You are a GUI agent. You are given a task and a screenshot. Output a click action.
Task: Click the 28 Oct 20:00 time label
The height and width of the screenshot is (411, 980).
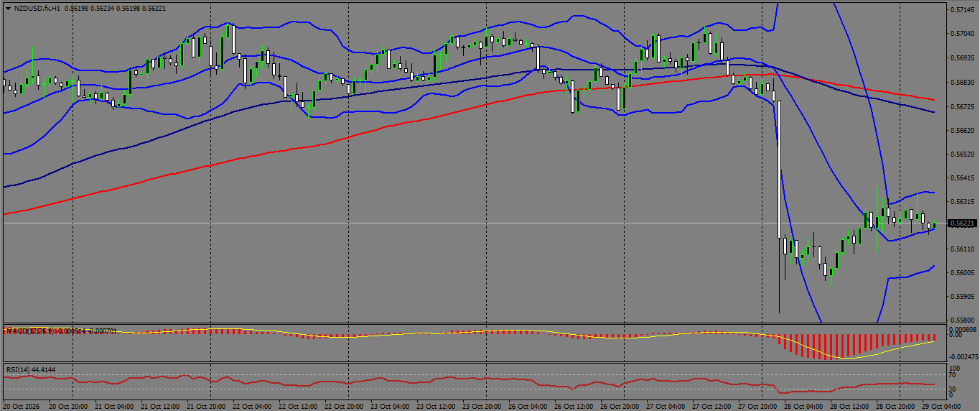point(895,406)
